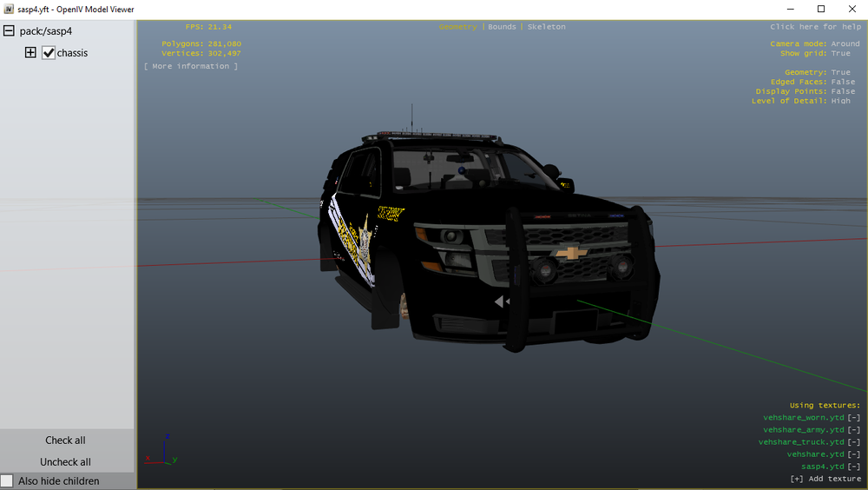Click the Chevrolet bowtie on grille
The width and height of the screenshot is (868, 490).
coord(572,252)
